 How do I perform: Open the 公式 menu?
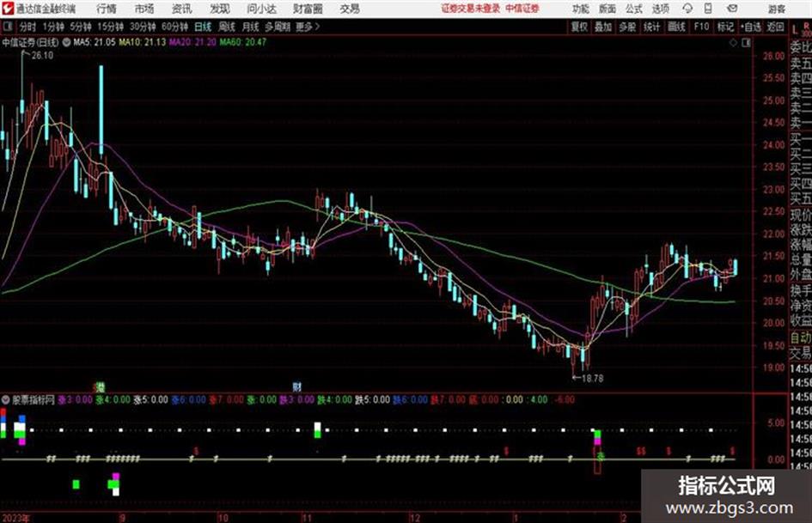(x=633, y=9)
